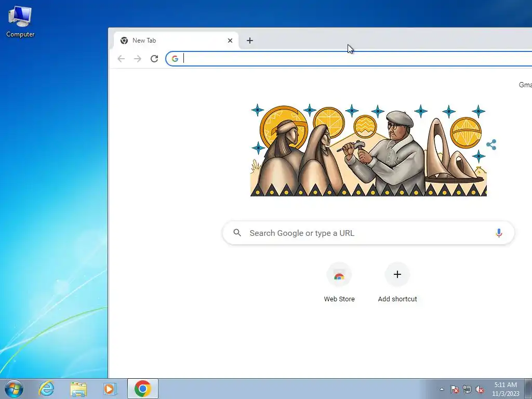Open the Action Center flag icon

(455, 389)
